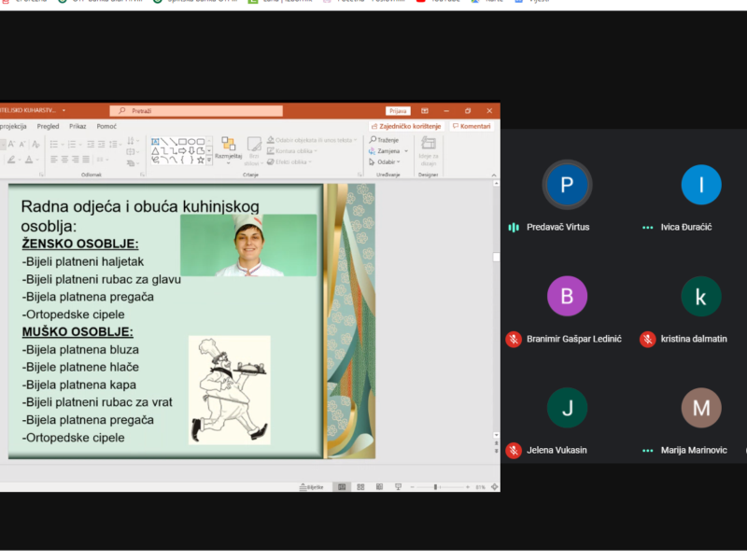Increase font size with larger A
Screen dimensions: 747x560
pos(11,144)
